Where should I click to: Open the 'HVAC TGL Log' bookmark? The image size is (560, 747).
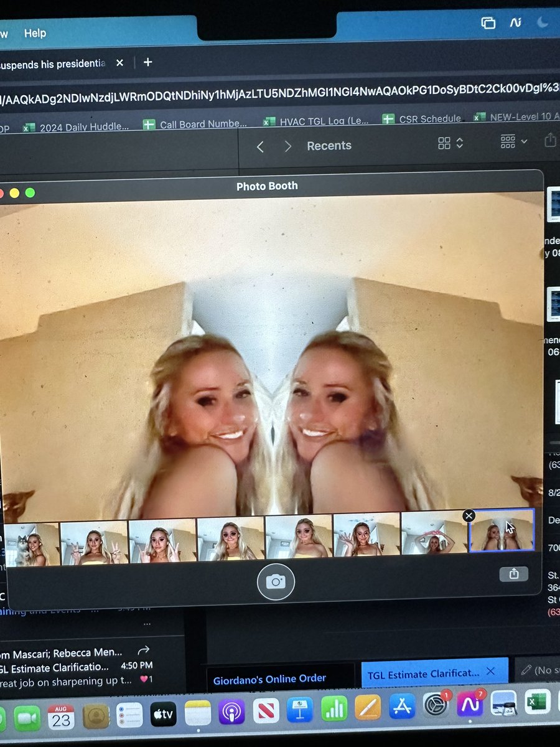point(316,121)
